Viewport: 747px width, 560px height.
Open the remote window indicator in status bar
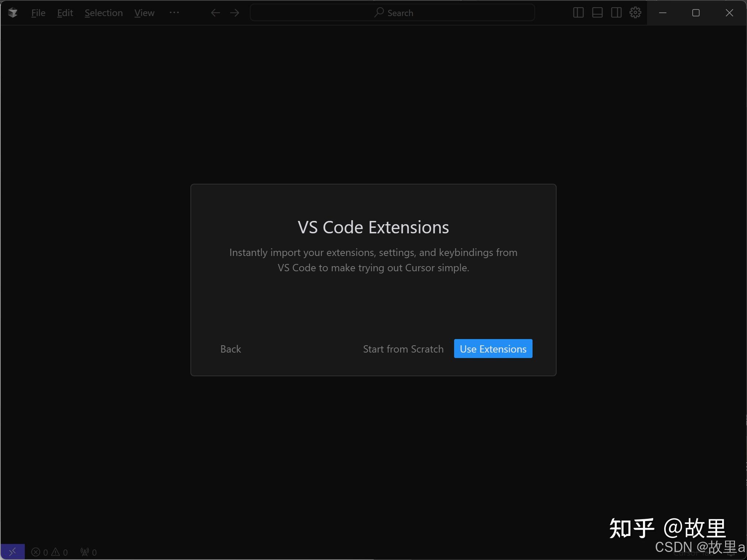coord(12,552)
